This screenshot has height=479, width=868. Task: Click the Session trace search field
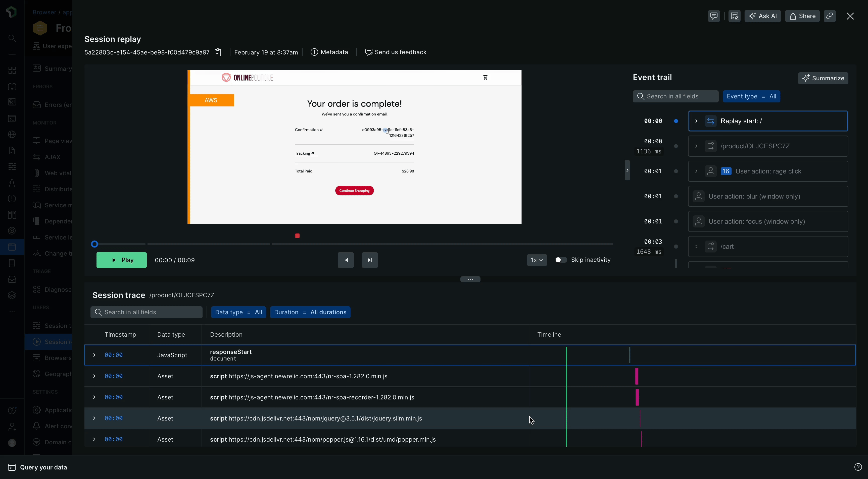147,312
